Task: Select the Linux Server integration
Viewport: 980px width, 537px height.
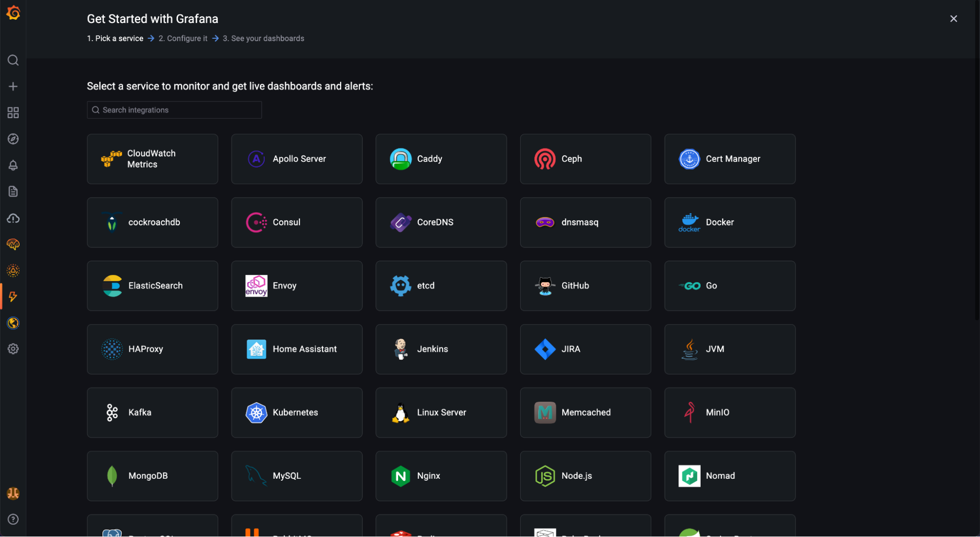Action: 441,413
